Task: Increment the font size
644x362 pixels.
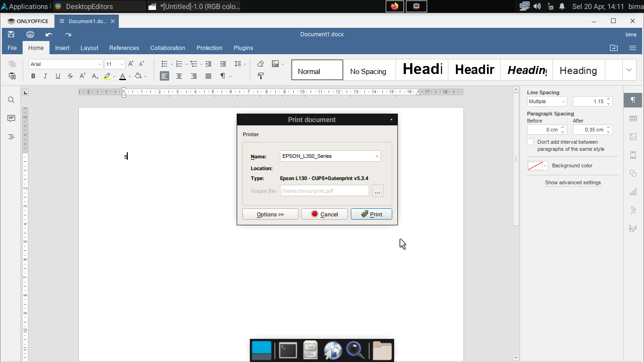Action: (131, 64)
